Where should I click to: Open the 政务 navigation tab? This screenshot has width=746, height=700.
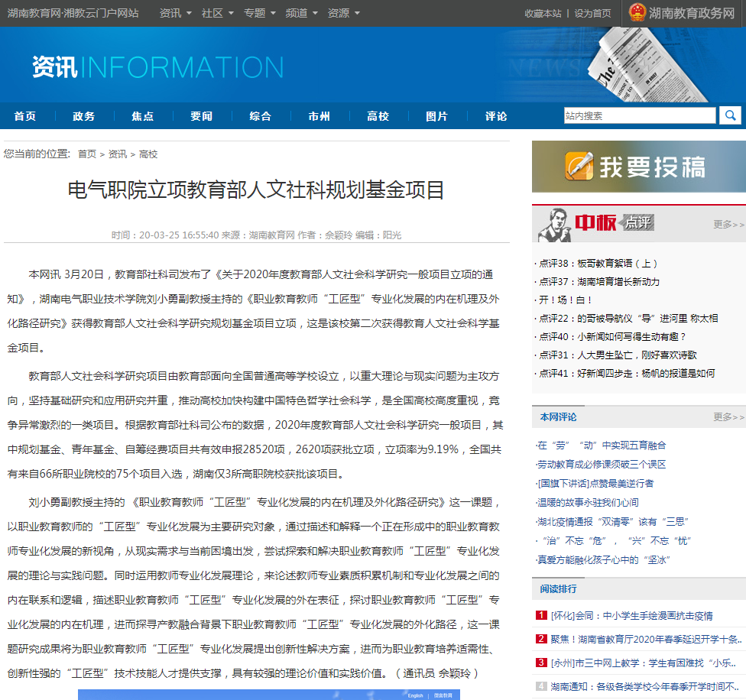point(84,116)
